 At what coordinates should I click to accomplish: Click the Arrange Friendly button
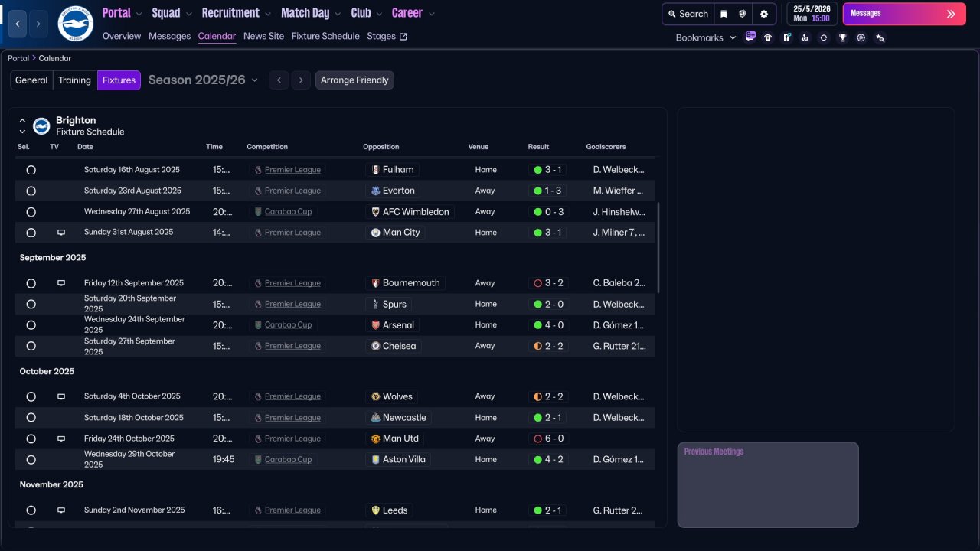tap(354, 80)
